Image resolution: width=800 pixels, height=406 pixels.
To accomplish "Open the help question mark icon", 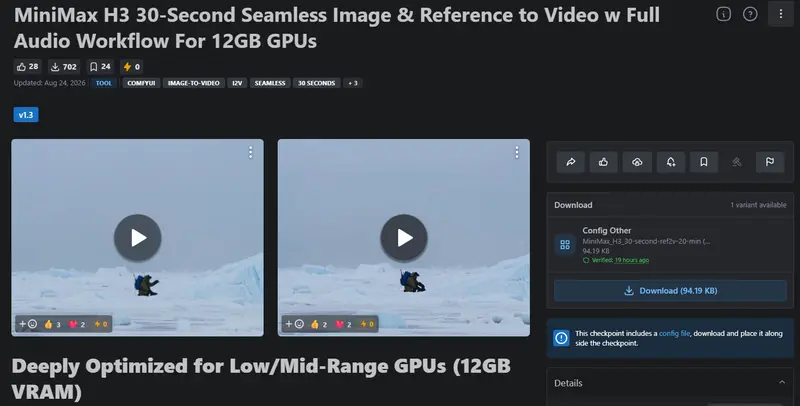I will coord(750,14).
